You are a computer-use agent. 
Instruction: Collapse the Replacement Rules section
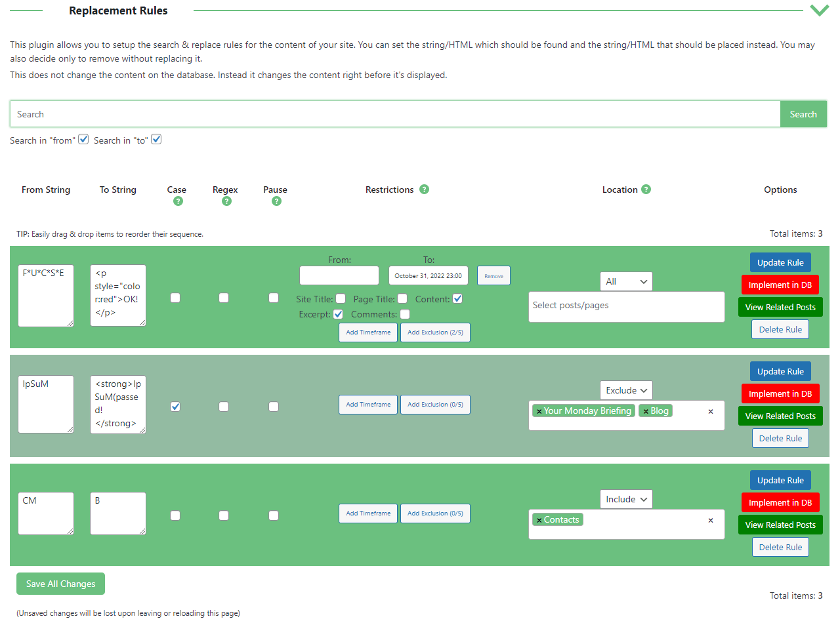818,10
